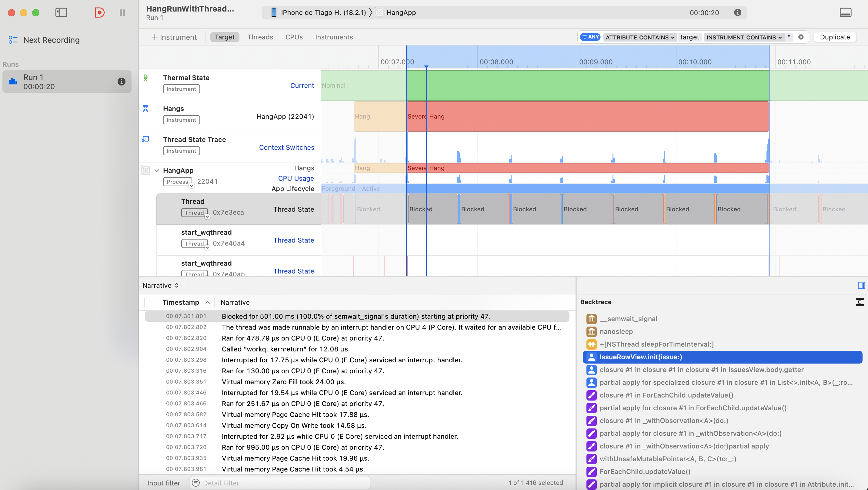
Task: Switch to the CPUs tab
Action: tap(294, 37)
